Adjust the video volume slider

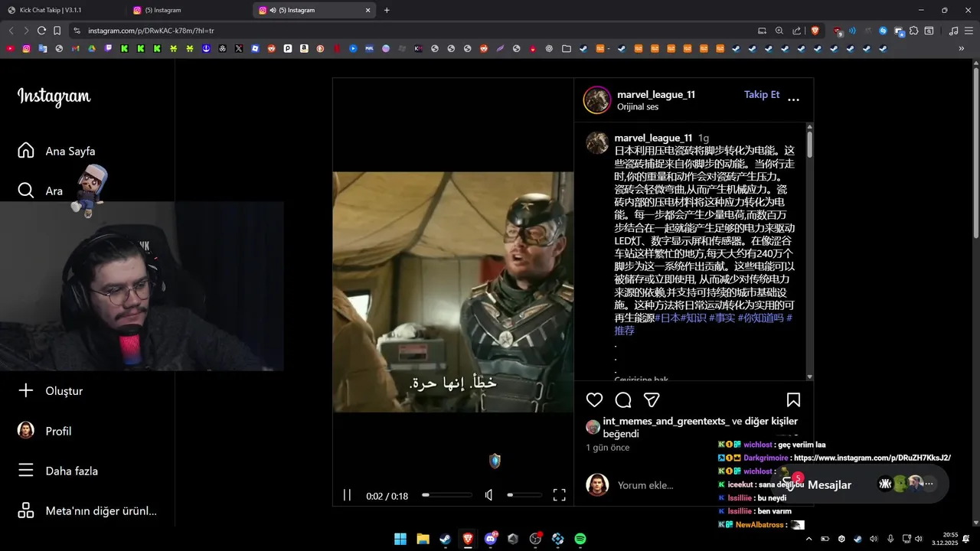(x=524, y=495)
